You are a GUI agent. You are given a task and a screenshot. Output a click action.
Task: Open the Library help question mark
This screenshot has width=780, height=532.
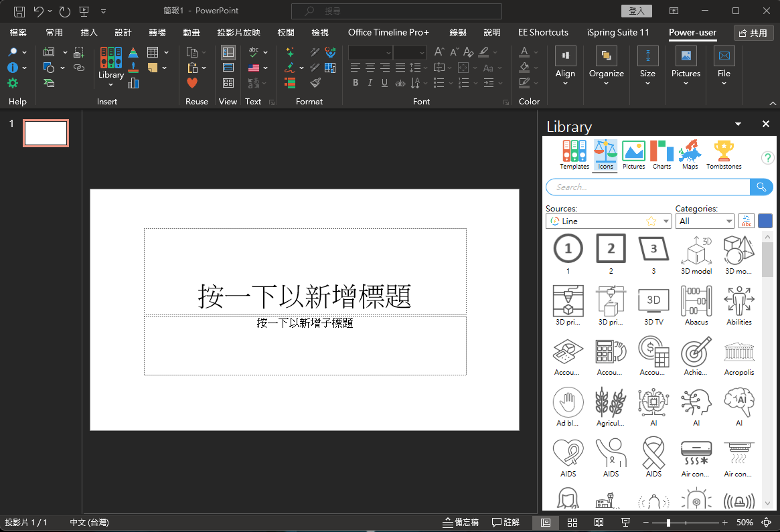767,158
